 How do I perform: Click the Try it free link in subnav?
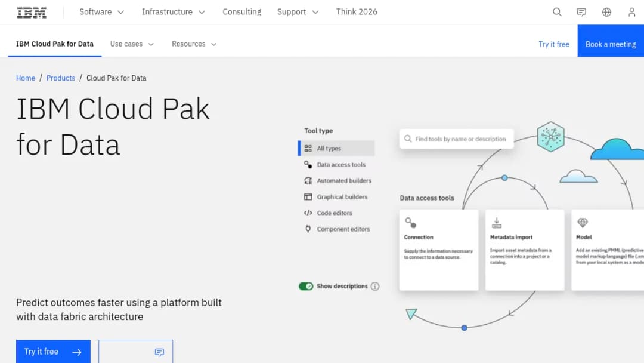(x=553, y=44)
